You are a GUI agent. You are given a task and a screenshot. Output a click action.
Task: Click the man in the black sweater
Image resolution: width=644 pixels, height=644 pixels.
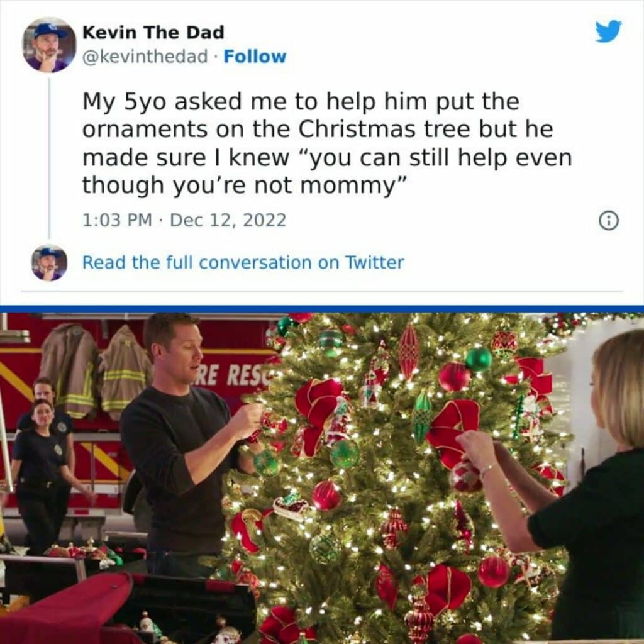(180, 446)
